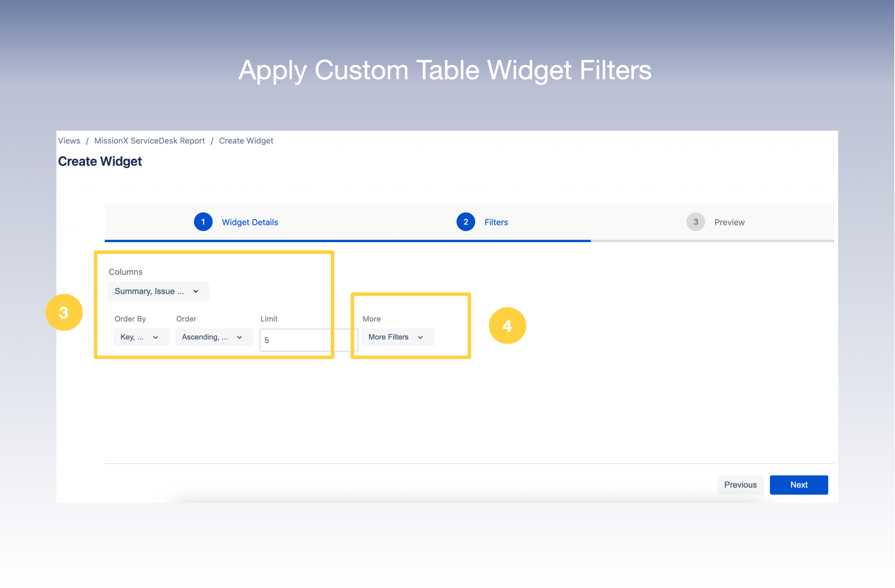895x588 pixels.
Task: Click the Previous button
Action: click(x=740, y=485)
